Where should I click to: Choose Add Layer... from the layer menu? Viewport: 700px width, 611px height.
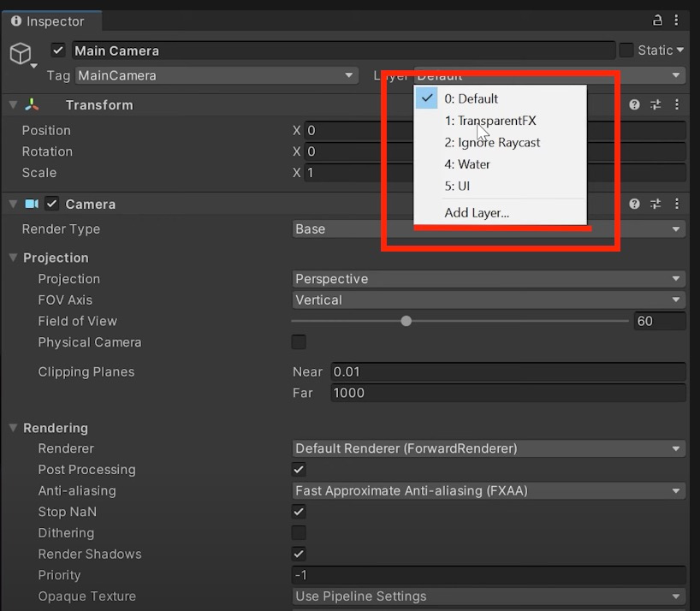[477, 213]
